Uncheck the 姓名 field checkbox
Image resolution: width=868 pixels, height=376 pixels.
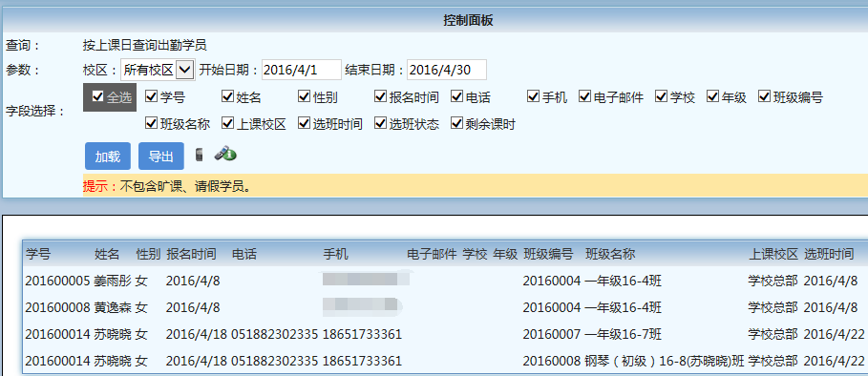[227, 96]
